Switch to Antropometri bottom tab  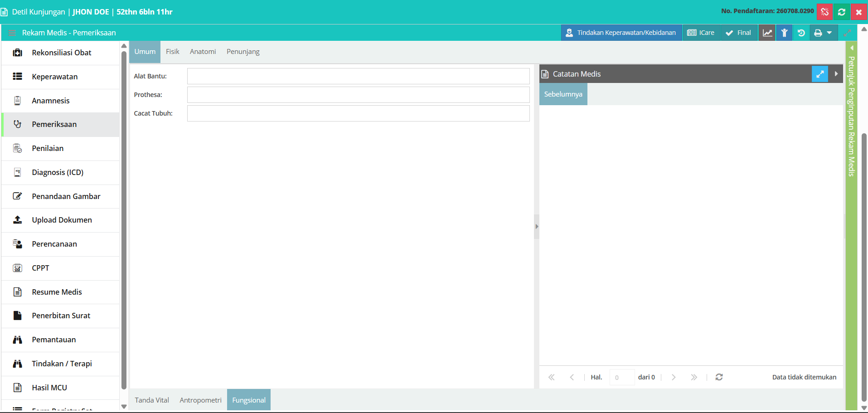(201, 400)
